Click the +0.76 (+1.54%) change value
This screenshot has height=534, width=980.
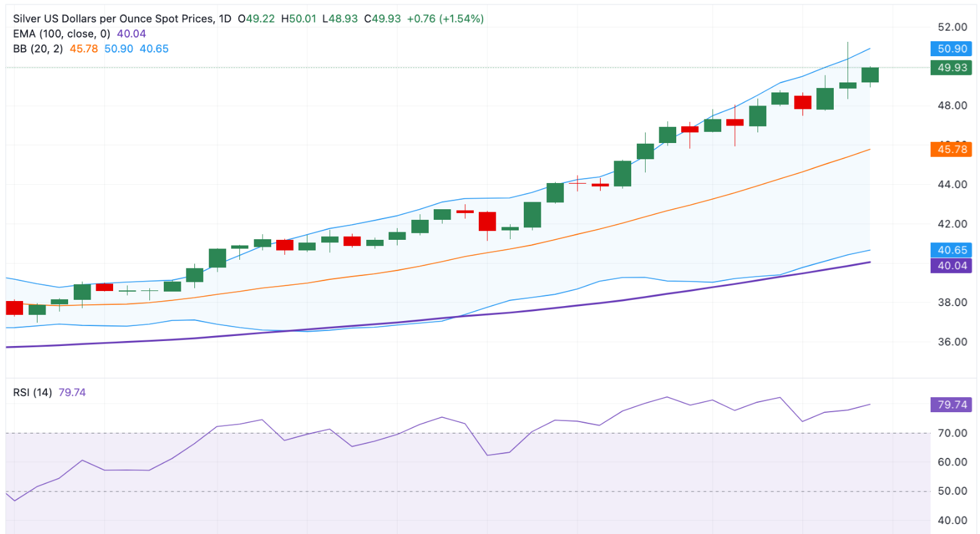coord(445,19)
